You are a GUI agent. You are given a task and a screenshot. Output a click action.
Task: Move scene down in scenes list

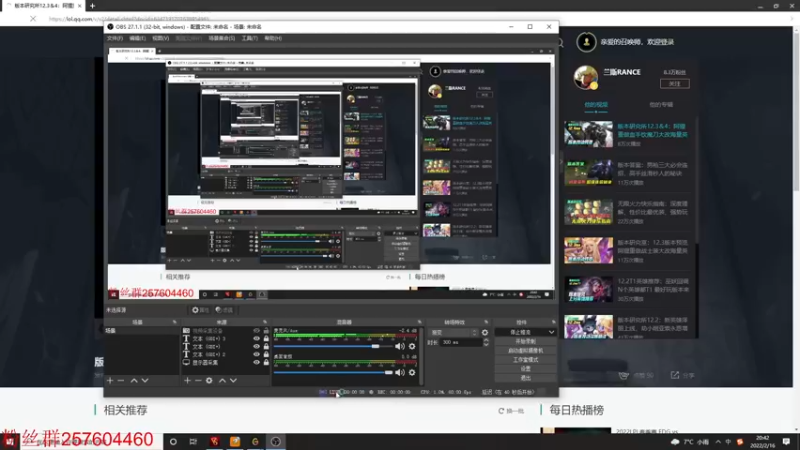145,381
